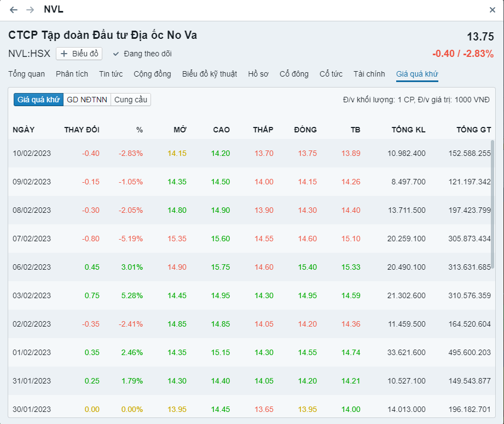The width and height of the screenshot is (504, 424).
Task: Open the Tài chính tab
Action: coord(369,74)
